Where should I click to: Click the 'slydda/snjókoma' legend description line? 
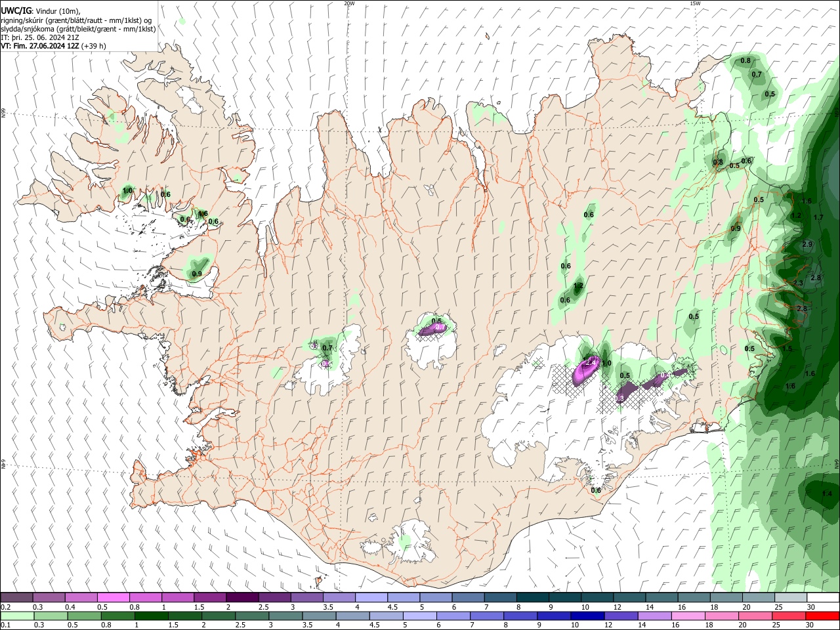(78, 29)
